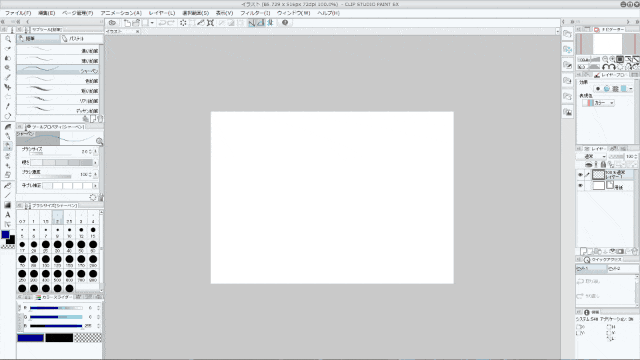
Task: Open last image material icon in right dock
Action: [x=567, y=112]
